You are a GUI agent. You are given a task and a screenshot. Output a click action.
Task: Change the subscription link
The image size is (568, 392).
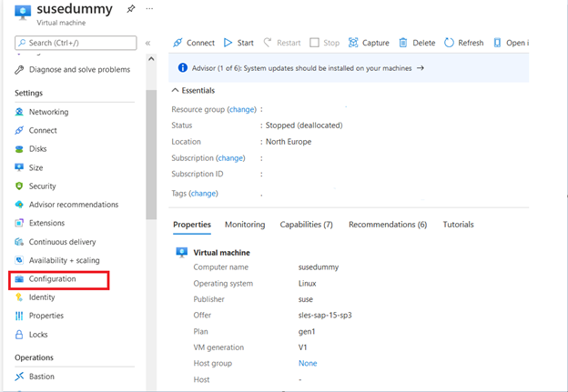[231, 158]
